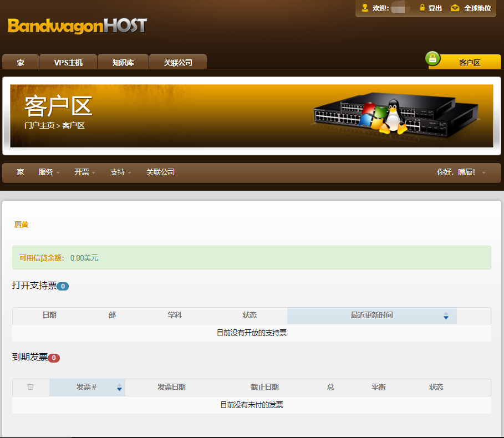Click the user icon beside 欢迎
This screenshot has width=504, height=438.
coord(365,8)
